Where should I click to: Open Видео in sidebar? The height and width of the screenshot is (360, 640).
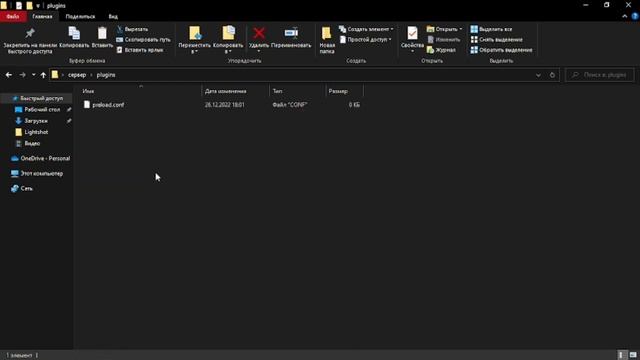pyautogui.click(x=32, y=143)
